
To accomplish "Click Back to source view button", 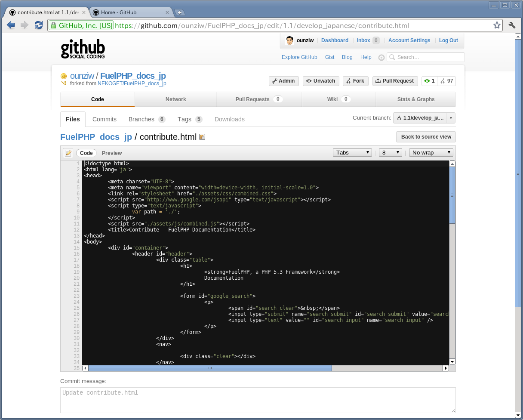I will (426, 137).
